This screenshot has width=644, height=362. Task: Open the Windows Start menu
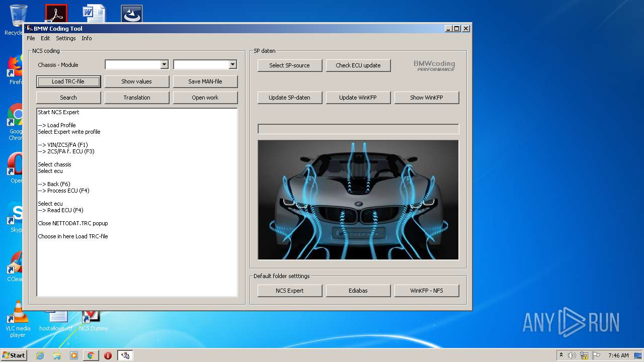14,355
